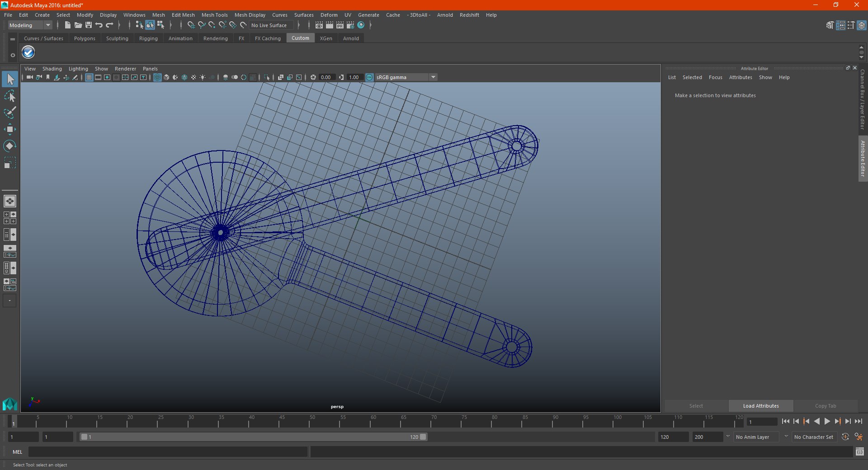Viewport: 868px width, 470px height.
Task: Select by component type mode
Action: pyautogui.click(x=160, y=25)
